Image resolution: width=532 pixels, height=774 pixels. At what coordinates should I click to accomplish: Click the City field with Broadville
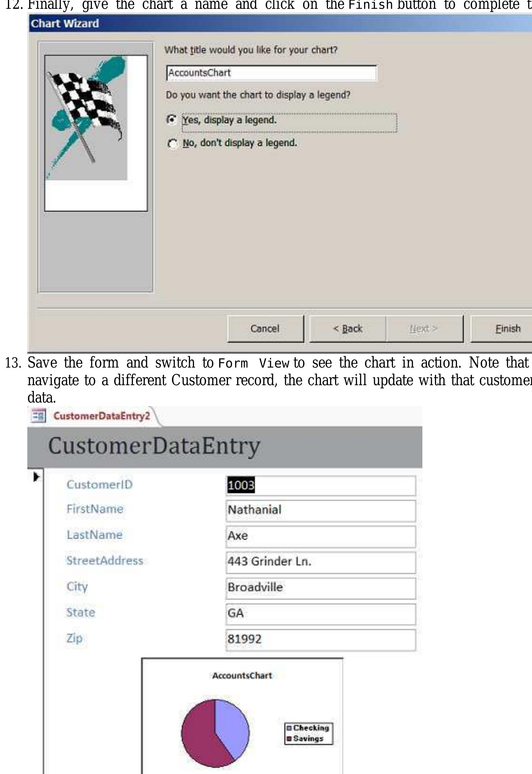point(320,587)
